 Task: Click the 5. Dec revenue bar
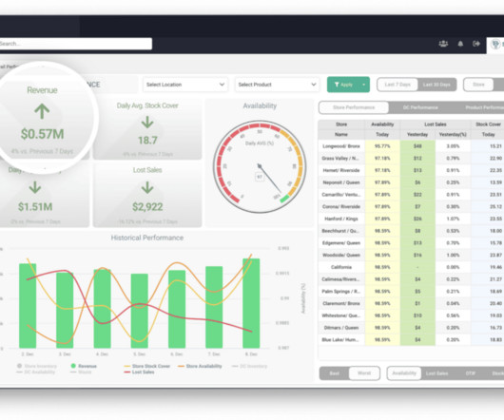pos(140,311)
